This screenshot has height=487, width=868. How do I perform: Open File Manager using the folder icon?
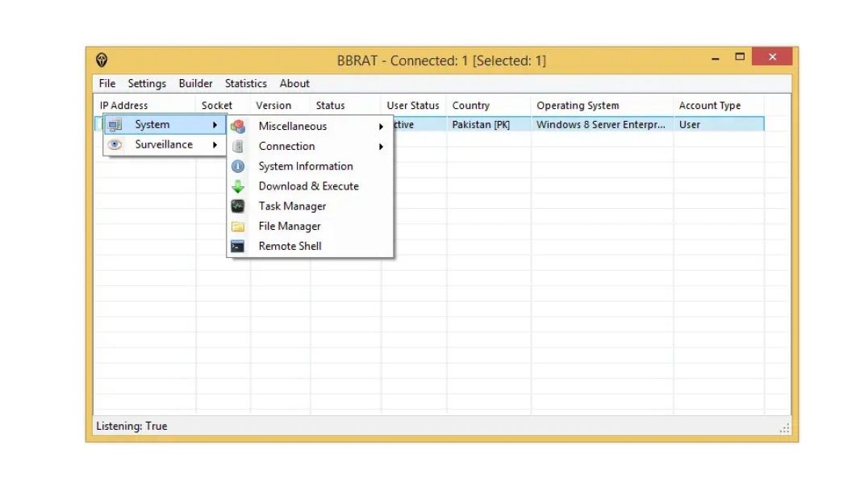click(x=239, y=227)
